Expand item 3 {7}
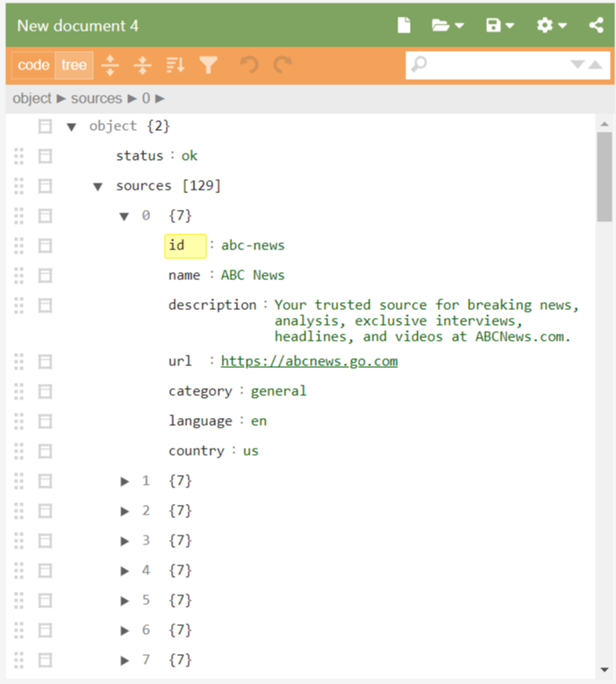Image resolution: width=616 pixels, height=684 pixels. point(125,542)
